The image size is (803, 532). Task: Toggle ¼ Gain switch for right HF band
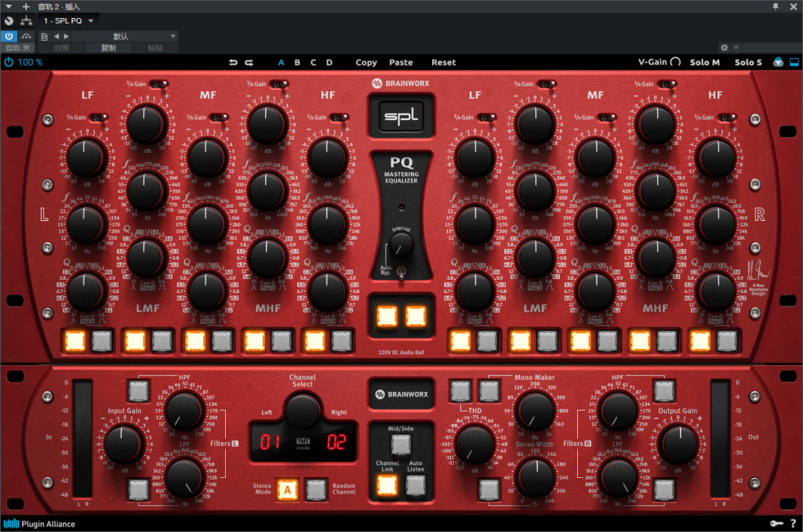(x=727, y=118)
